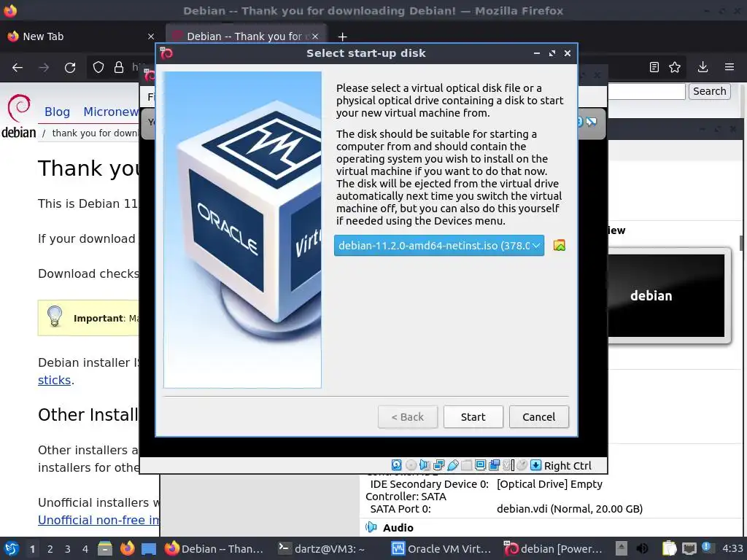The width and height of the screenshot is (747, 560).
Task: Click the CPU virtualization indicator in VM status bar
Action: pyautogui.click(x=508, y=465)
